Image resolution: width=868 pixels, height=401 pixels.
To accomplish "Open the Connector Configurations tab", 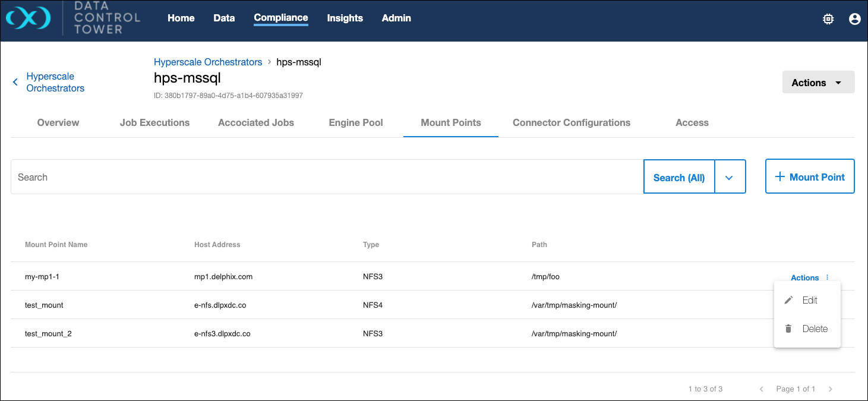I will click(x=571, y=122).
